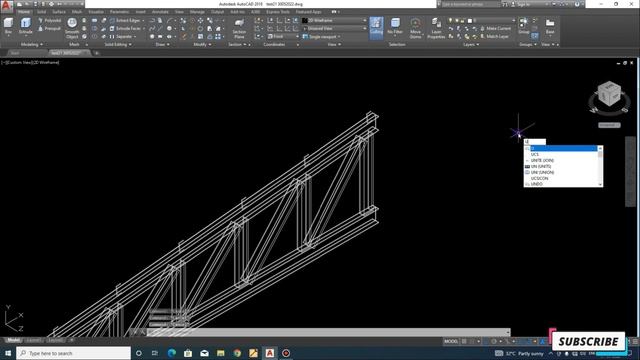Toggle grid display in status bar
This screenshot has width=640, height=360.
(x=464, y=341)
